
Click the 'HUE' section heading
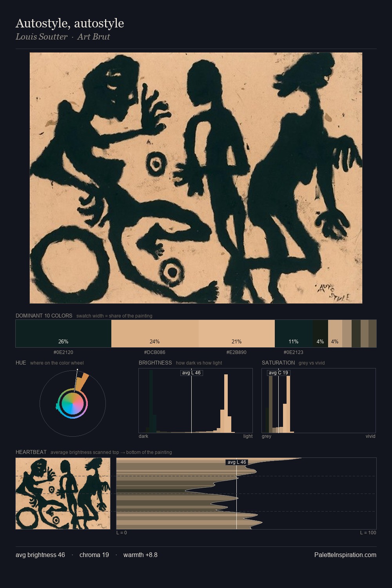[21, 363]
